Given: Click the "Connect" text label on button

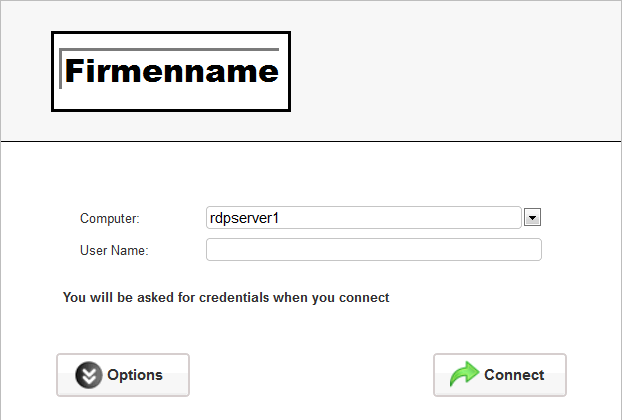Looking at the screenshot, I should coord(514,375).
